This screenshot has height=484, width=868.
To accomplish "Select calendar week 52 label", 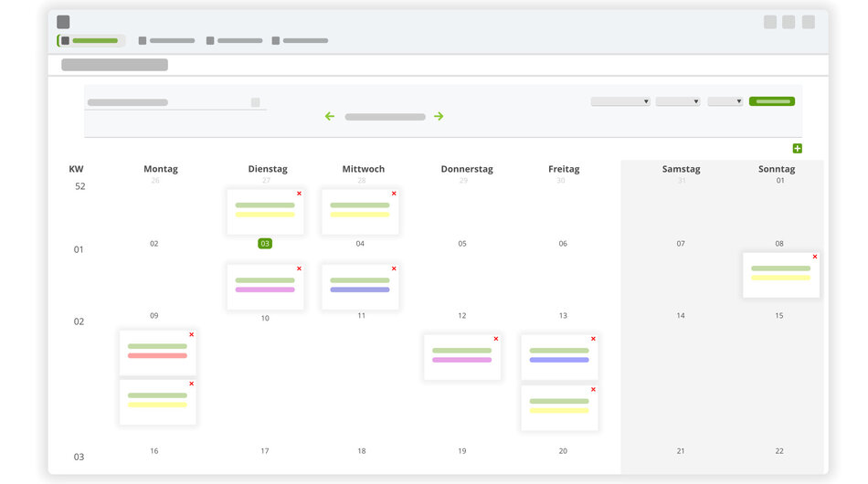I will 80,186.
